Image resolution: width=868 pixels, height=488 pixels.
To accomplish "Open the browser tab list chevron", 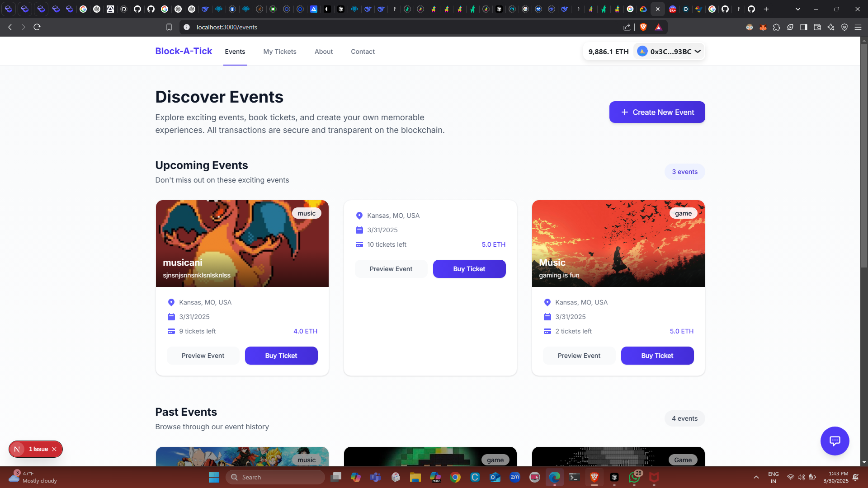I will (x=797, y=9).
